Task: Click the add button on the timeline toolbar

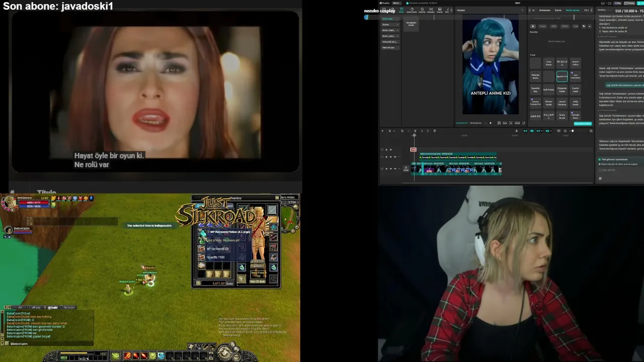Action: (x=382, y=131)
